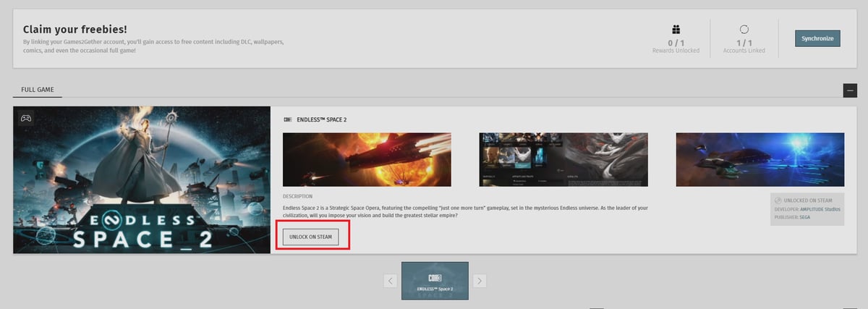Screen dimensions: 868x309
Task: Click the Unlock on Steam button
Action: point(311,237)
